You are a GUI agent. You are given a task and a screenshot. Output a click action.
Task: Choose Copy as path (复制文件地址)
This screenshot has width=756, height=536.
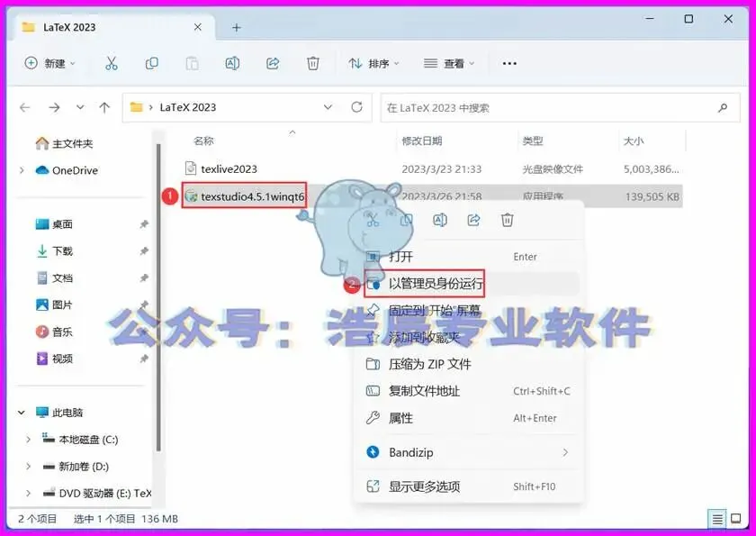click(x=470, y=391)
